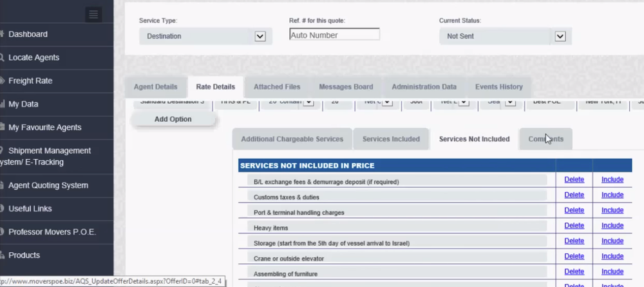Open Additional Chargeable Services tab
Viewport: 644px width, 287px height.
point(292,139)
